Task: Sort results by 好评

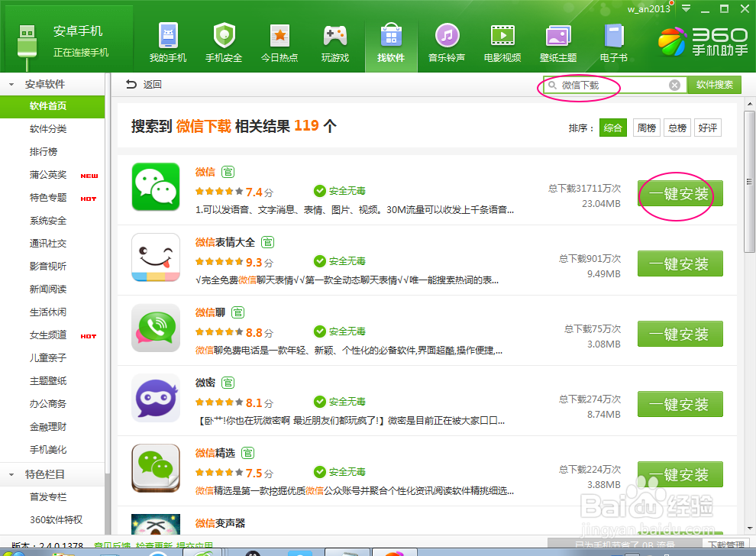Action: point(708,128)
